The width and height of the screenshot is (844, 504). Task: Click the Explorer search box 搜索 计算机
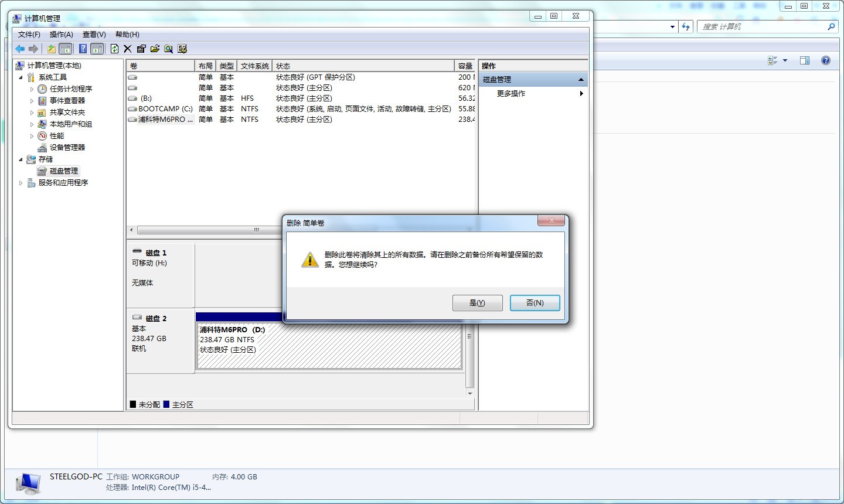[767, 26]
